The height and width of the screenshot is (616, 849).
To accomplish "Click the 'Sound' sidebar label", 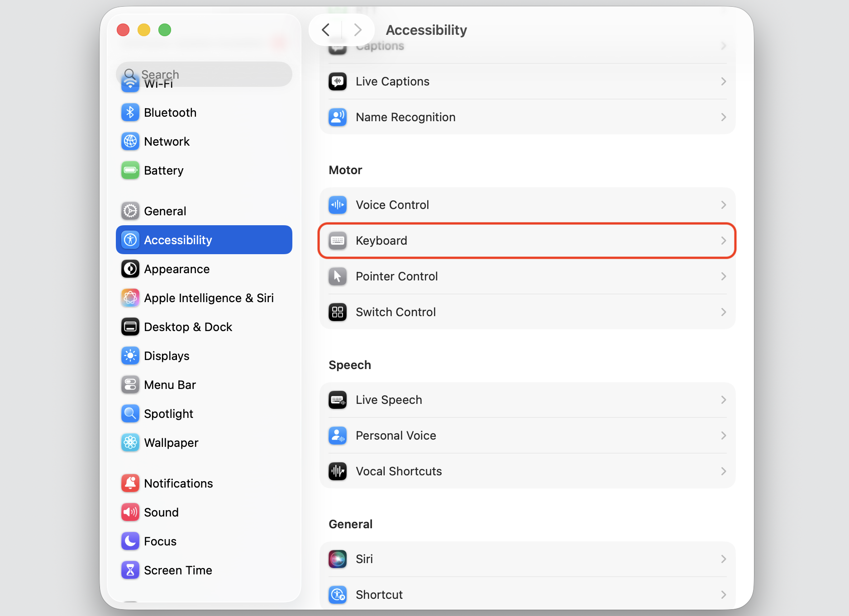I will coord(161,512).
